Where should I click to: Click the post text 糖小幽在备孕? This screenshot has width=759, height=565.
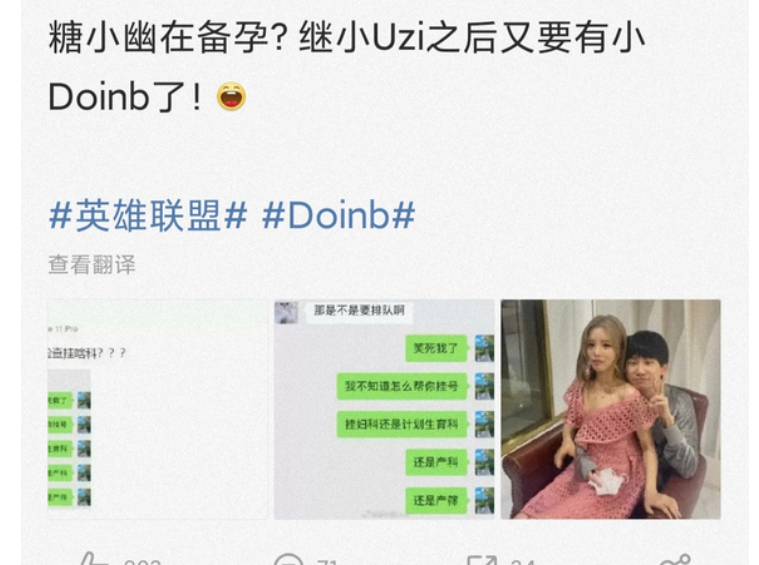[x=160, y=38]
